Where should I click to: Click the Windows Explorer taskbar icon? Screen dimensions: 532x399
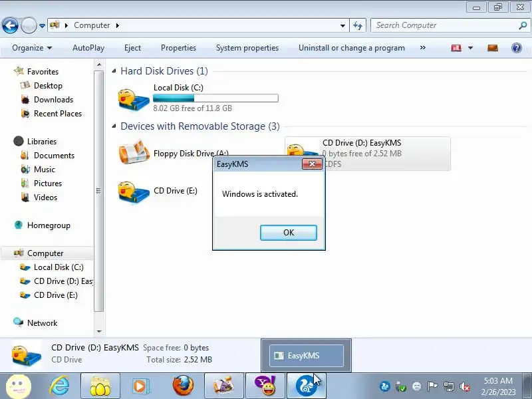[100, 386]
